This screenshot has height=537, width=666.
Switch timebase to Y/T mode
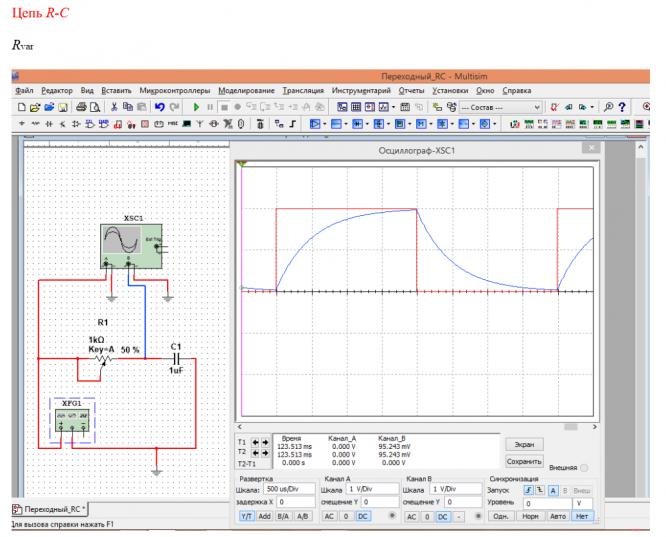(246, 516)
